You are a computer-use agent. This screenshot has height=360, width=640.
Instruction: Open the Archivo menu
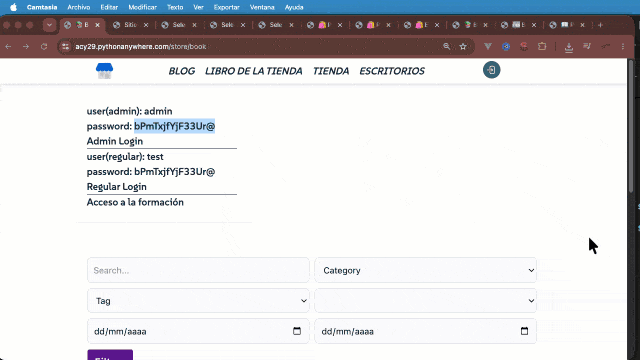(x=78, y=7)
